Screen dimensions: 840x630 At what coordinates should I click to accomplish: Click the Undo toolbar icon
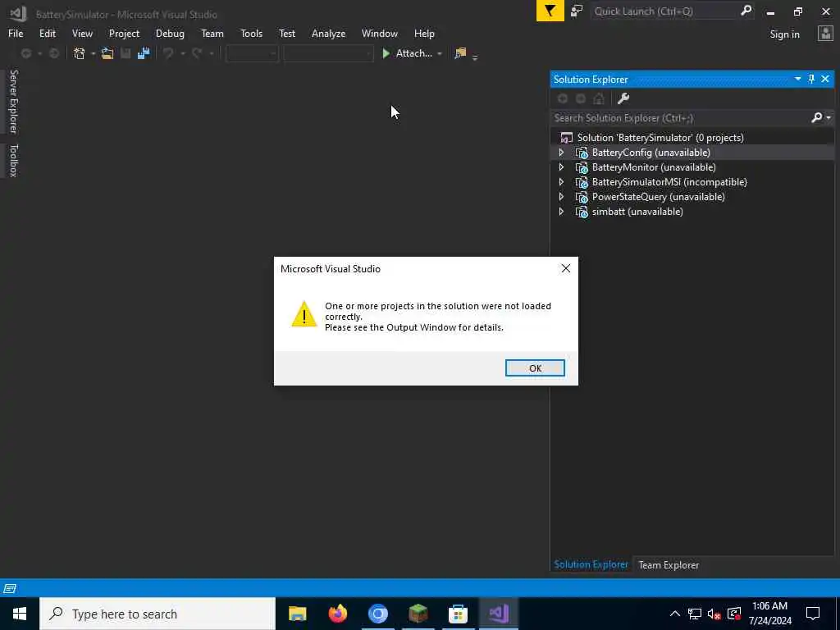pos(168,53)
